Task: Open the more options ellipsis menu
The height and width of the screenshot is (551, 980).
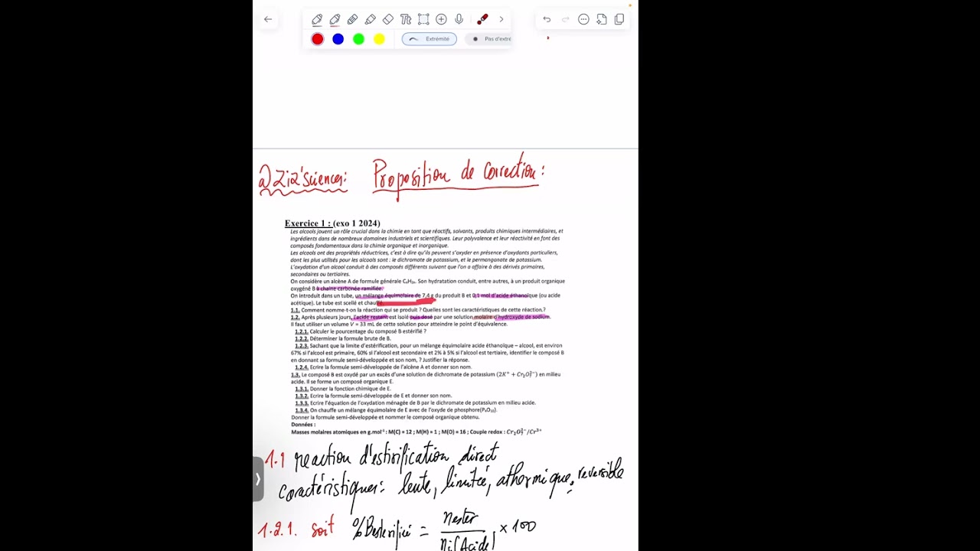Action: pos(583,19)
